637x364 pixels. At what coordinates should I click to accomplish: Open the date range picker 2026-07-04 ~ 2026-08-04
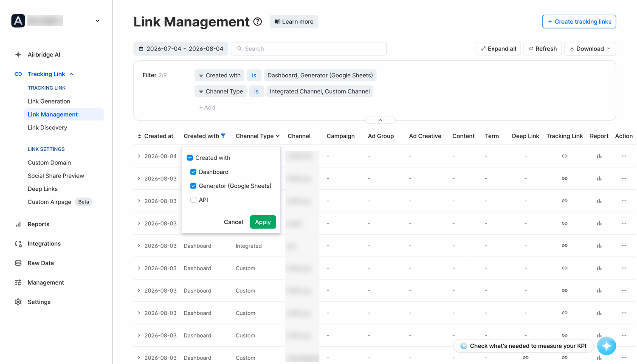click(x=181, y=48)
